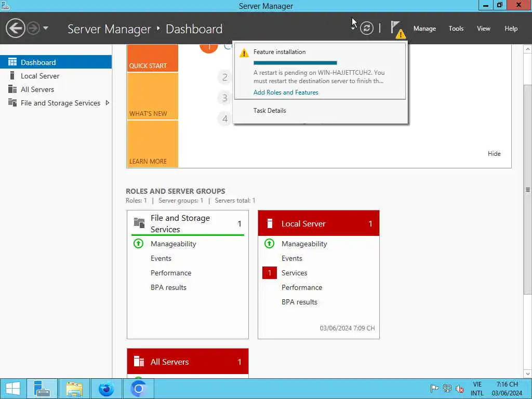Viewport: 532px width, 399px height.
Task: Click green Manageability icon in Local Server tile
Action: tap(270, 244)
